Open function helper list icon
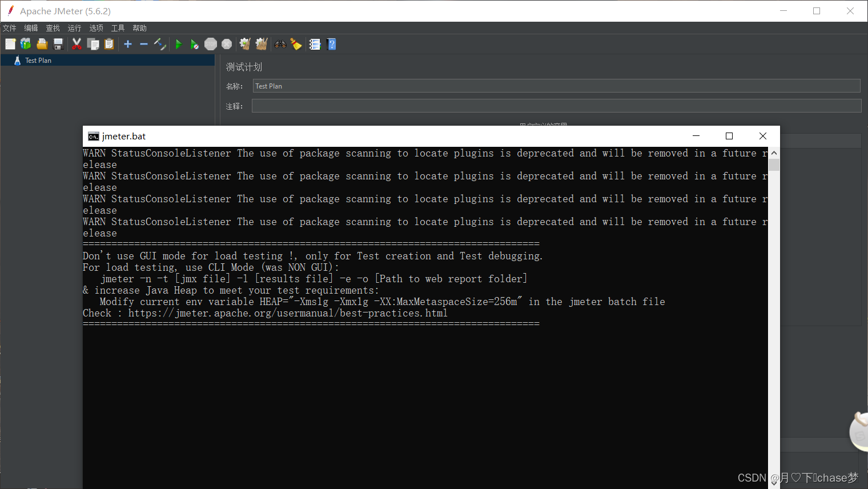Screen dimensions: 868x489 pyautogui.click(x=315, y=44)
